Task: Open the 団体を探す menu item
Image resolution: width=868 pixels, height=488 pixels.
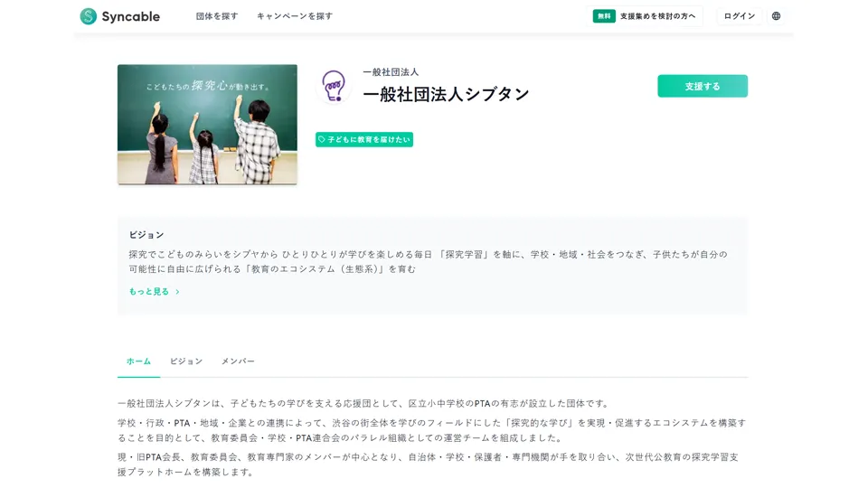Action: pyautogui.click(x=217, y=16)
